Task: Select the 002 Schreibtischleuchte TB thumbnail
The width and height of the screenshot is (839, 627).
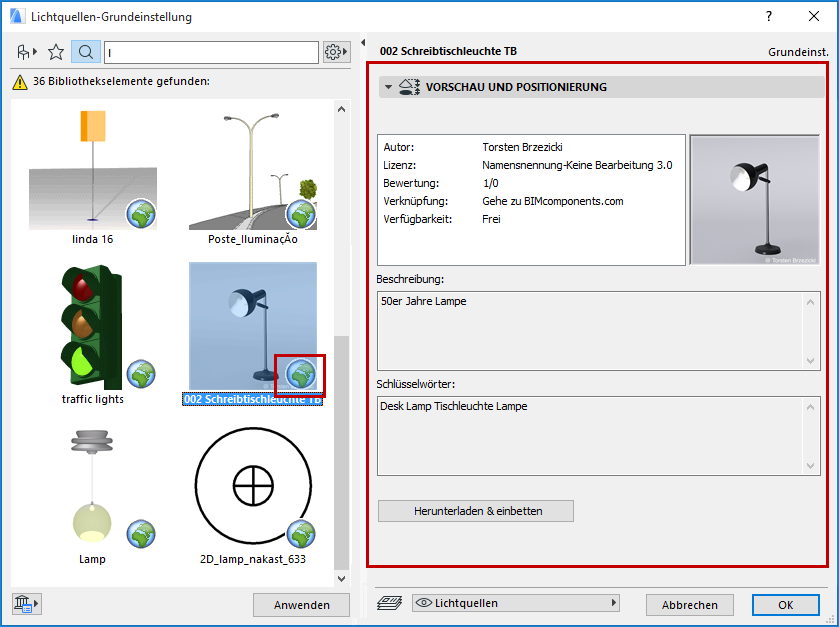Action: (x=253, y=326)
